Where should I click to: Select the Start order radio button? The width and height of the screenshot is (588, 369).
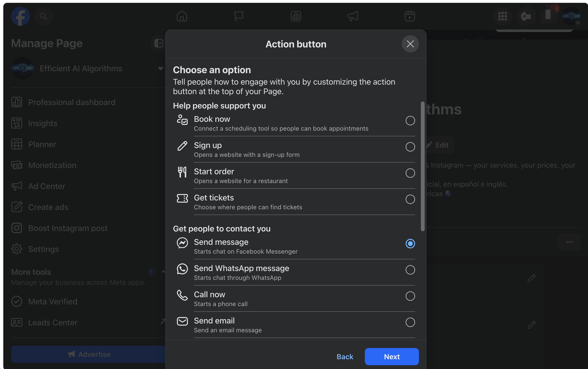(410, 173)
